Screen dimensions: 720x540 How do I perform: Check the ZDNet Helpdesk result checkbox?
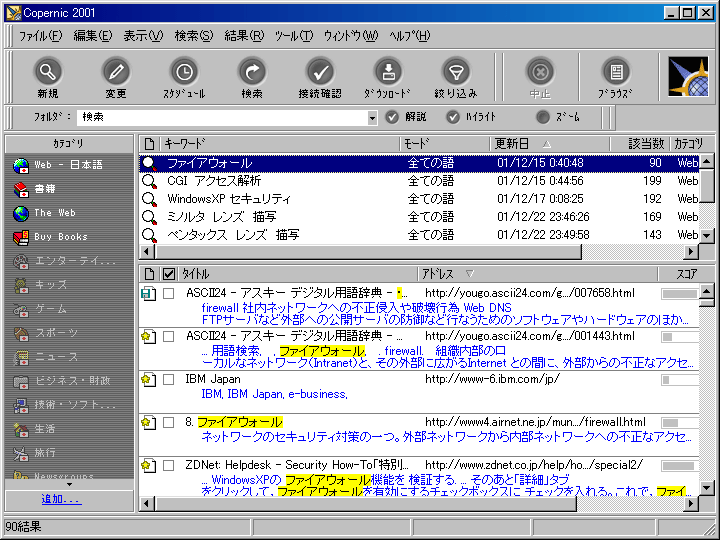tap(169, 466)
